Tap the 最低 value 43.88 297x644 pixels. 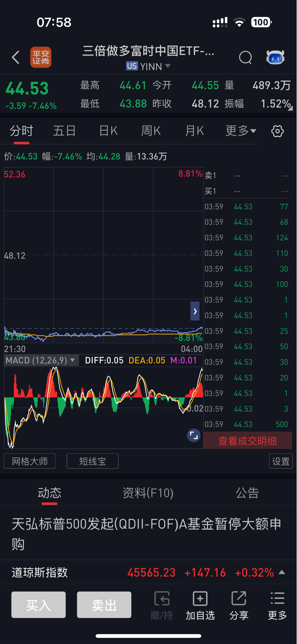click(133, 104)
